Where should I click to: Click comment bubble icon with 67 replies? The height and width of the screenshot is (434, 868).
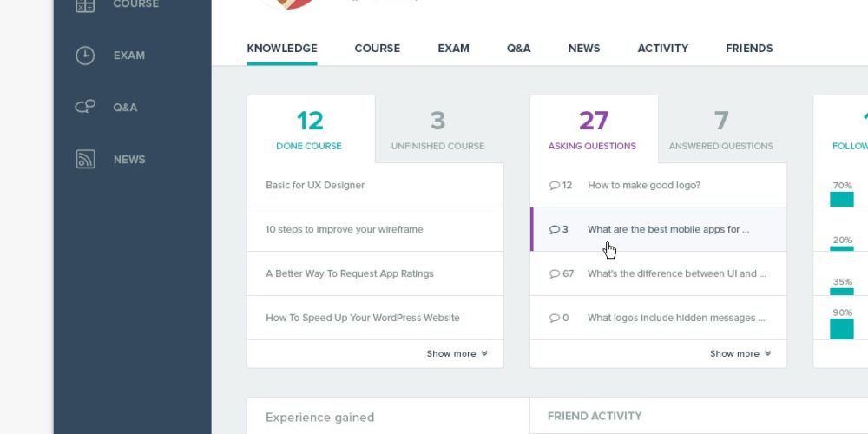tap(555, 273)
